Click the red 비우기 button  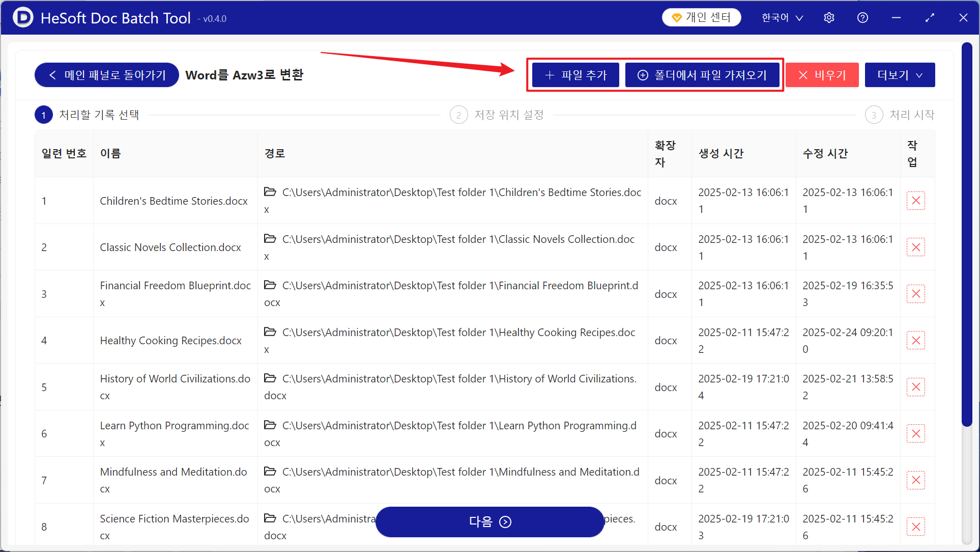point(822,75)
